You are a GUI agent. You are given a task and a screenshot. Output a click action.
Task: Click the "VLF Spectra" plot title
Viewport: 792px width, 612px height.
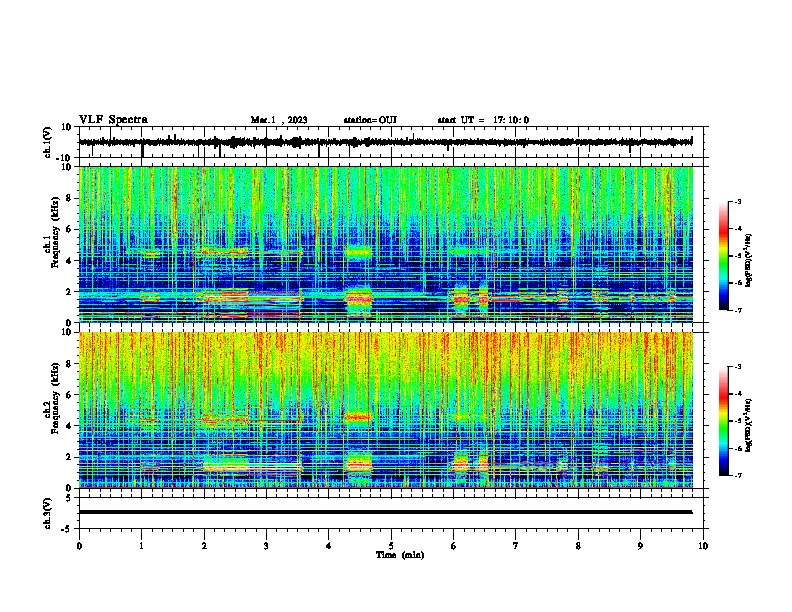pyautogui.click(x=113, y=120)
